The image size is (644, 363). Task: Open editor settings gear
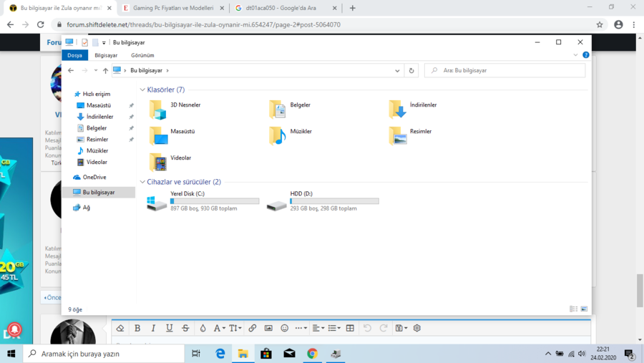417,328
